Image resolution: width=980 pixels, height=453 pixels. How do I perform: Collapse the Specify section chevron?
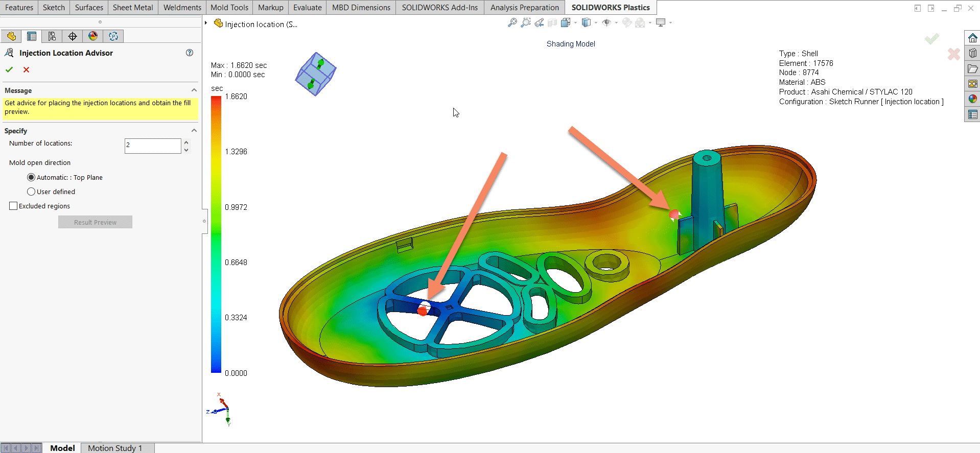(194, 131)
